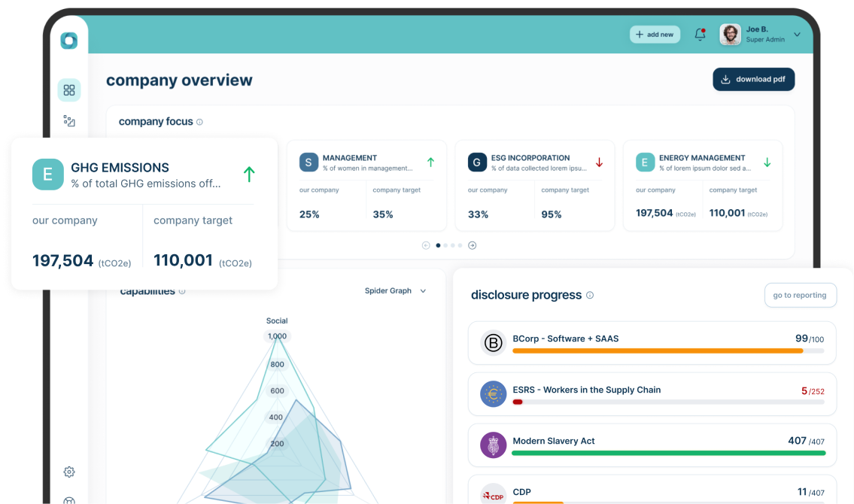Screen dimensions: 854x504
Task: Click the BCorp logo icon
Action: [494, 343]
